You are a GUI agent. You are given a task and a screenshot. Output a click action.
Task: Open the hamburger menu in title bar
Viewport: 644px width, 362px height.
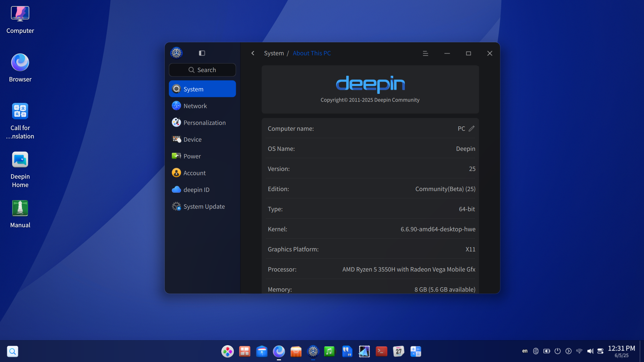click(425, 54)
